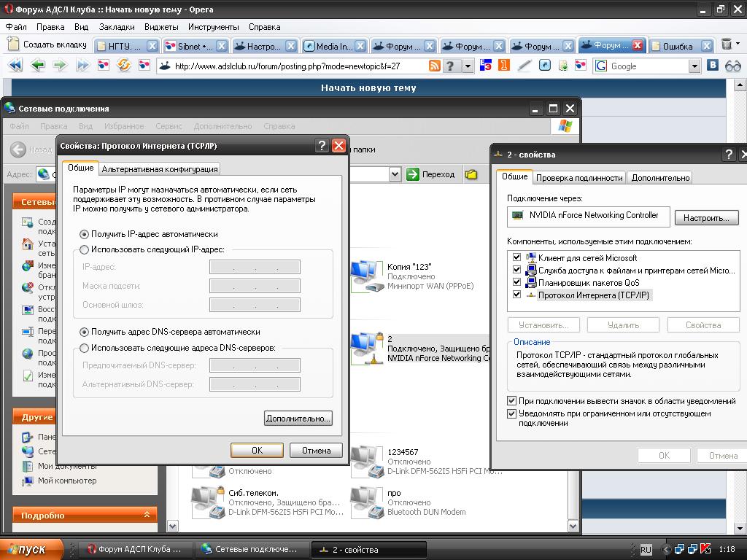Click the orange Reload icon in Opera
Image resolution: width=747 pixels, height=560 pixels.
point(124,66)
